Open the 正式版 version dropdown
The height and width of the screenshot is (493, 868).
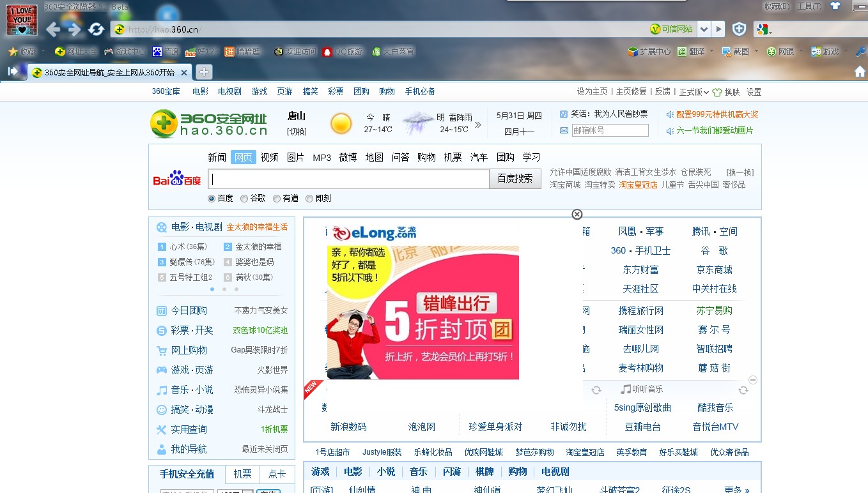click(694, 92)
